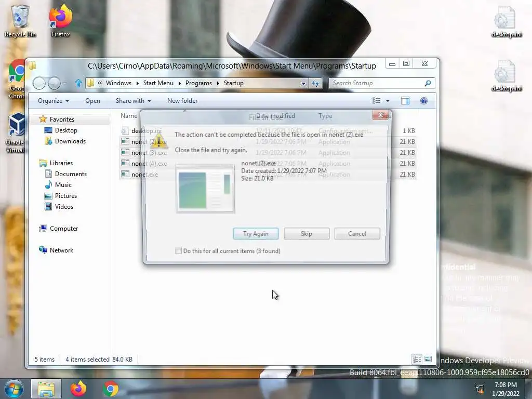Open the views options dropdown arrow
Viewport: 532px width, 399px height.
pos(388,101)
